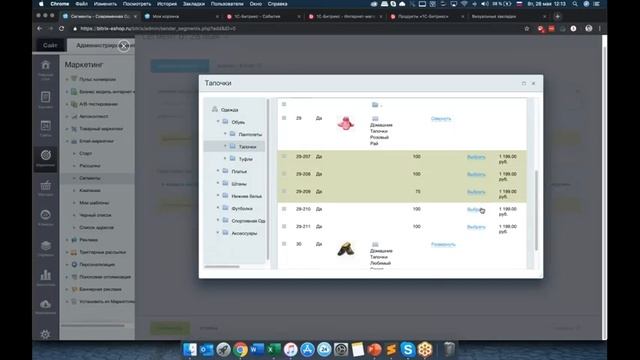Open iTunes in the dock
Screen dimensions: 640x360
pos(290,349)
